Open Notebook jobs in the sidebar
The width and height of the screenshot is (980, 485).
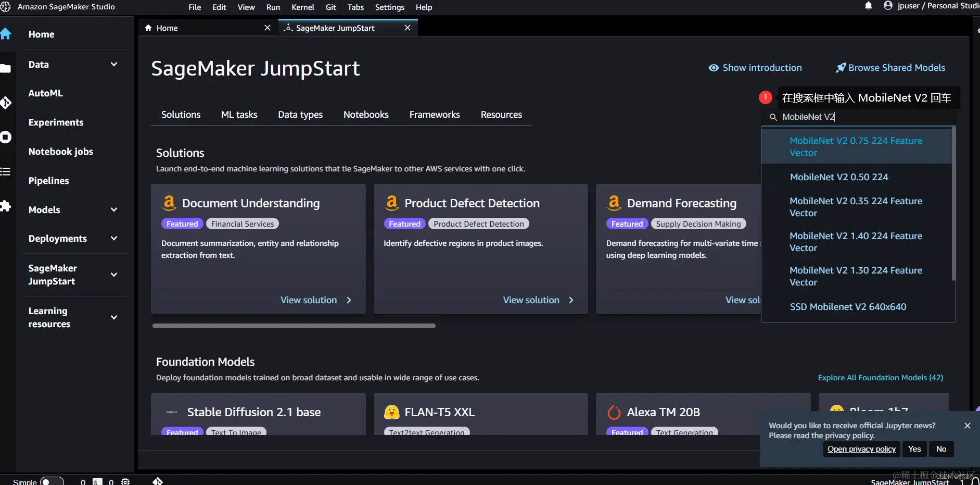pos(60,152)
